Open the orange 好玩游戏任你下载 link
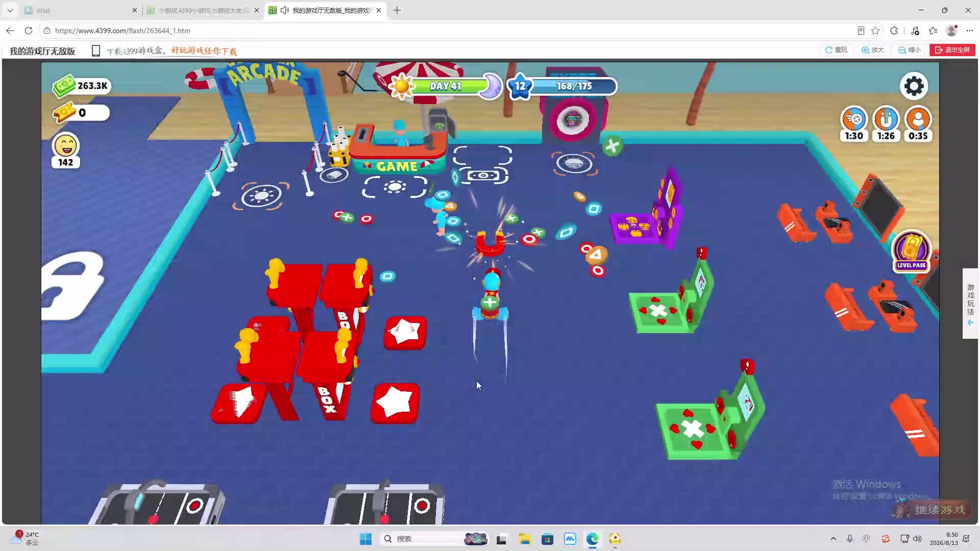This screenshot has width=980, height=551. tap(204, 51)
